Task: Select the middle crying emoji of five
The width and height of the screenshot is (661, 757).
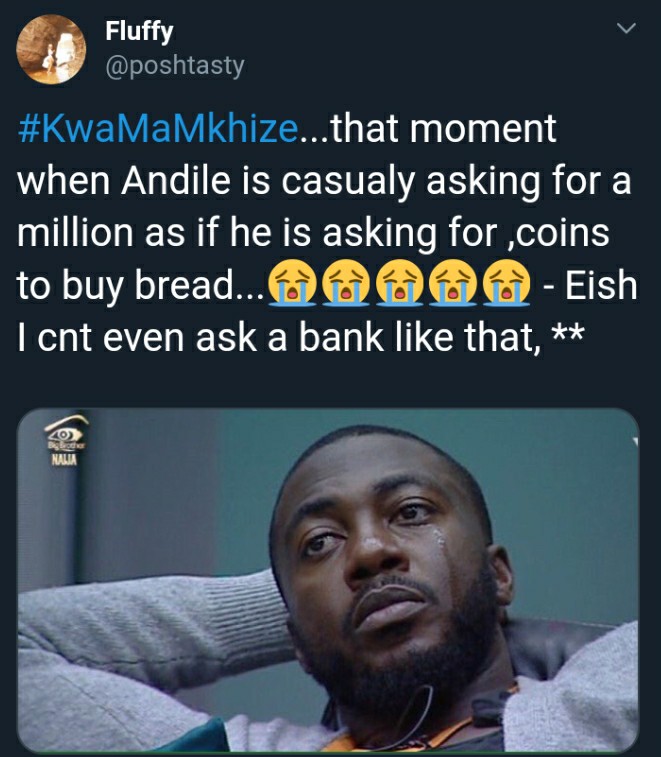Action: coord(399,284)
